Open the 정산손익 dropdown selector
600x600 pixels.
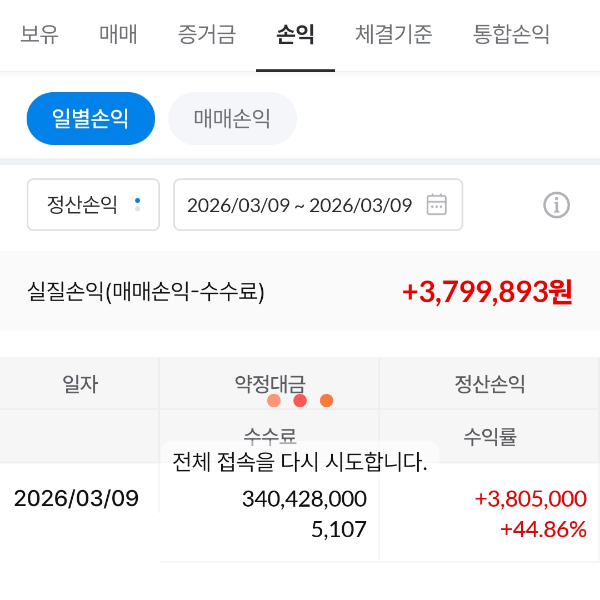click(93, 205)
